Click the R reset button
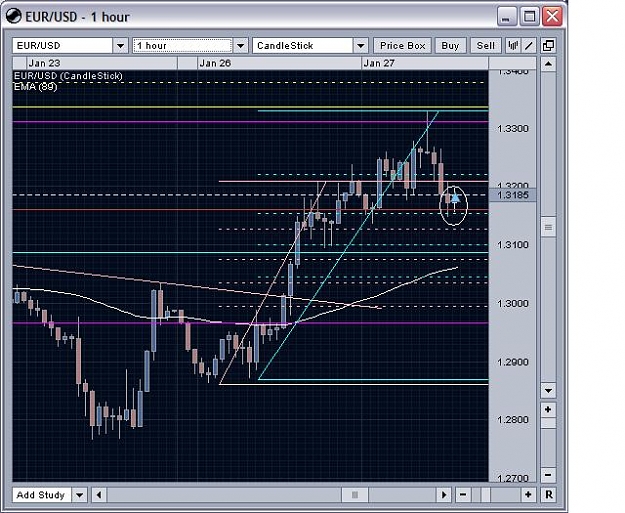This screenshot has height=513, width=625. tap(548, 495)
